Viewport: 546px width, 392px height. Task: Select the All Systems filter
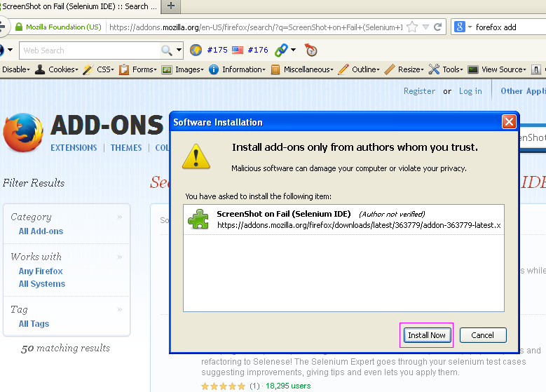42,284
